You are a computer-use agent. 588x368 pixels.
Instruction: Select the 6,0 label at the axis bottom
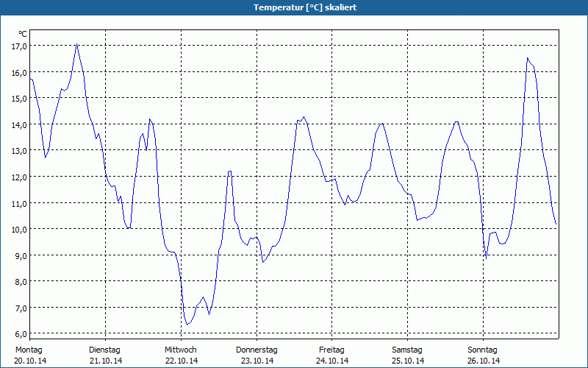point(19,333)
